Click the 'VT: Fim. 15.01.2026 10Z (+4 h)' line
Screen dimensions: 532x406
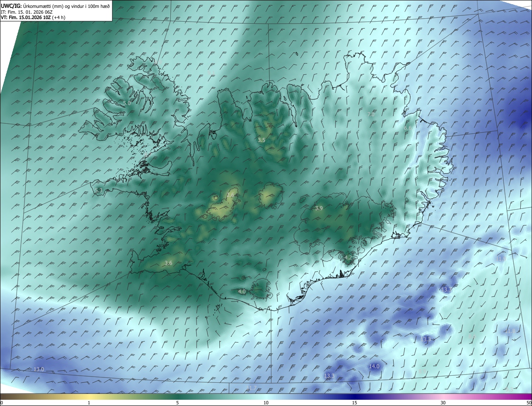tap(33, 17)
